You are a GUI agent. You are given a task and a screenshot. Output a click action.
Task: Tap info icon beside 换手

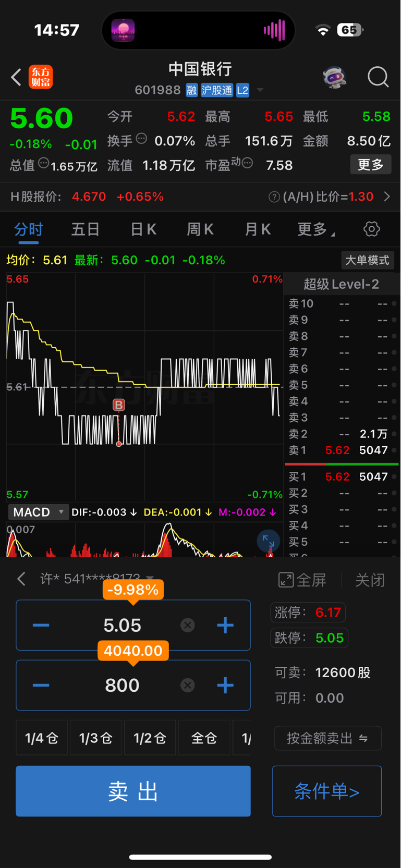click(141, 139)
